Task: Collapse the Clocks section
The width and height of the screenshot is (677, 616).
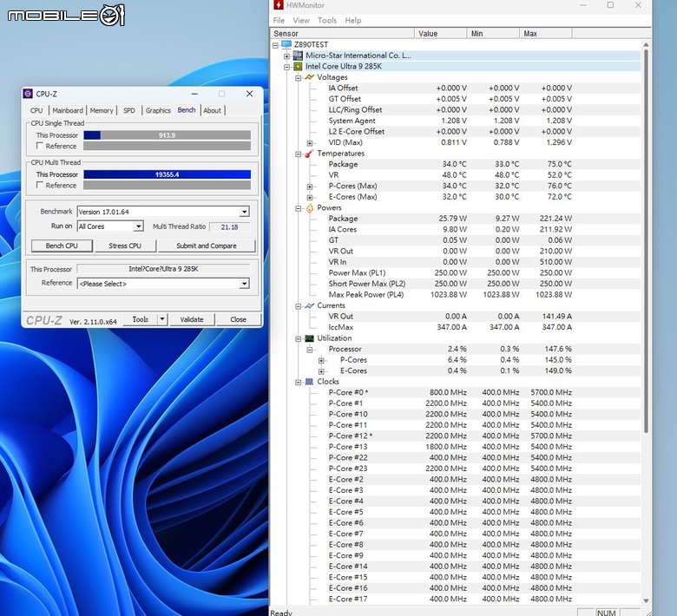Action: click(298, 382)
